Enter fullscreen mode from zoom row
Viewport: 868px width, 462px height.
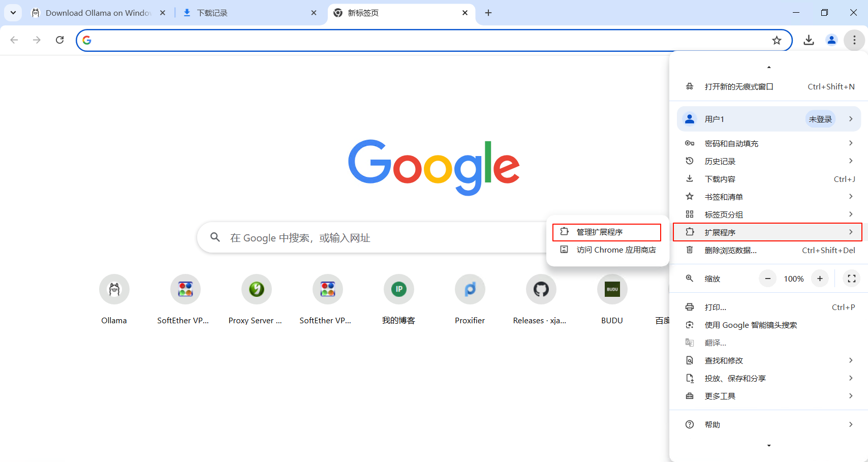click(x=852, y=279)
